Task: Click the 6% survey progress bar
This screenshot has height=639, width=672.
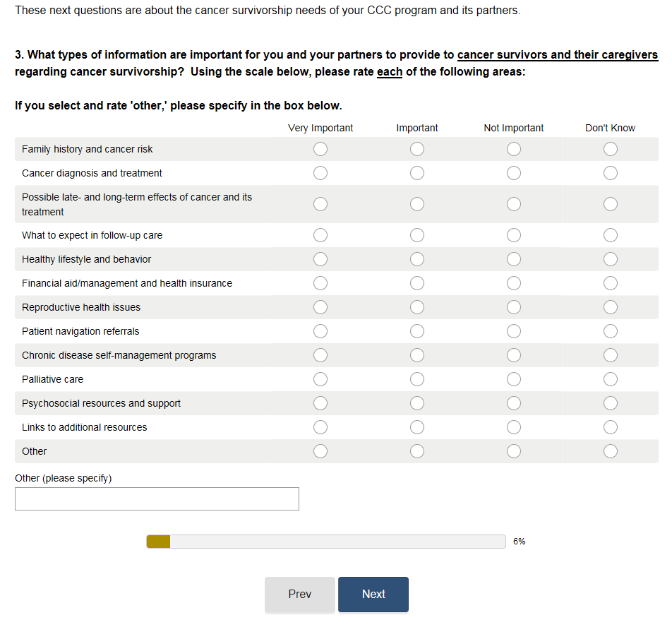Action: (x=325, y=542)
